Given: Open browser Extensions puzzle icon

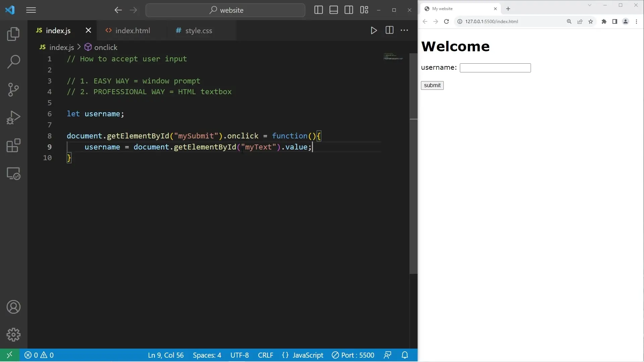Looking at the screenshot, I should pos(604,21).
